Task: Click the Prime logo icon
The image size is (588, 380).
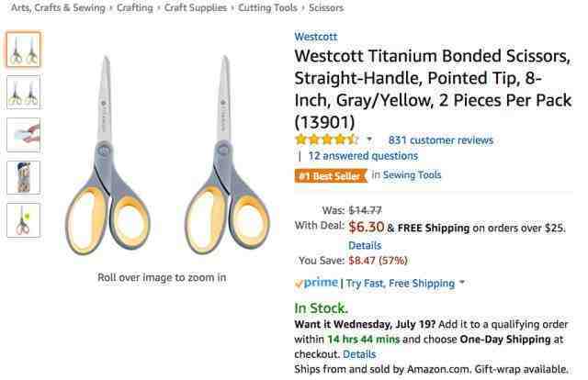Action: click(317, 284)
